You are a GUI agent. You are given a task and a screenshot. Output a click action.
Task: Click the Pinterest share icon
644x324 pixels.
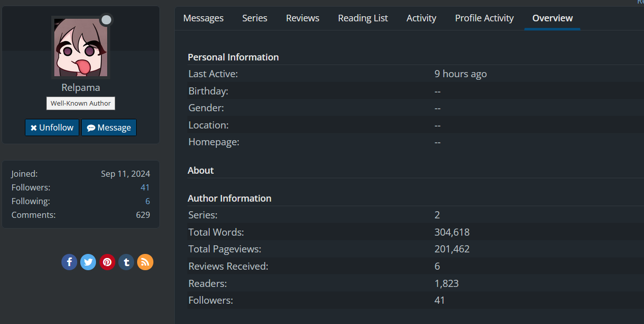pos(107,262)
